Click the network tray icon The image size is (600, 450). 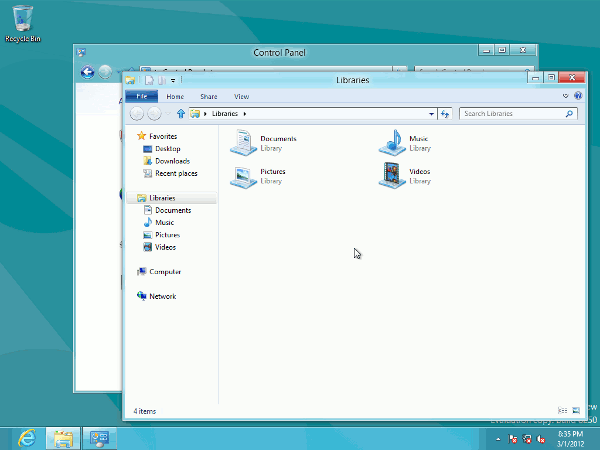click(x=527, y=439)
